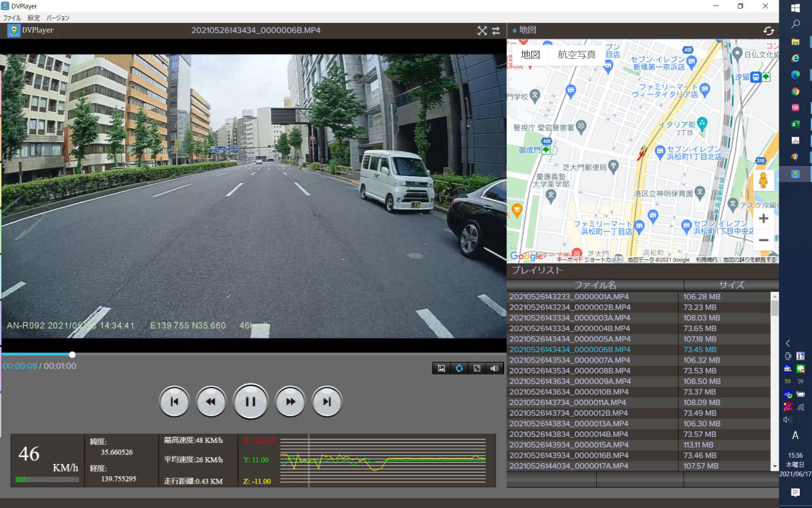Click the video progress bar handle
812x508 pixels.
[x=72, y=354]
